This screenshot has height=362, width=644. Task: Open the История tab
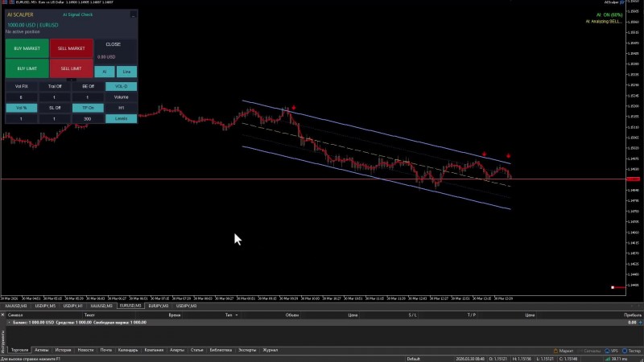[64, 351]
